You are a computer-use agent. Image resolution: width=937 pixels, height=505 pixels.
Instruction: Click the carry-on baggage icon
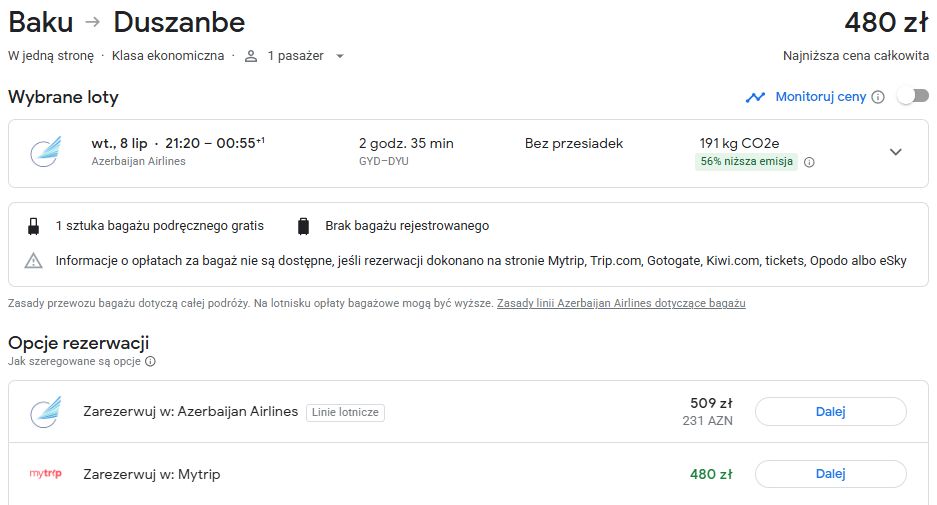coord(33,226)
